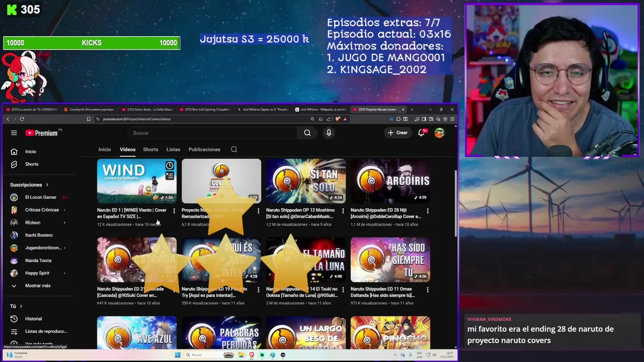Add WIND video to queue
This screenshot has height=362, width=644.
click(x=170, y=176)
